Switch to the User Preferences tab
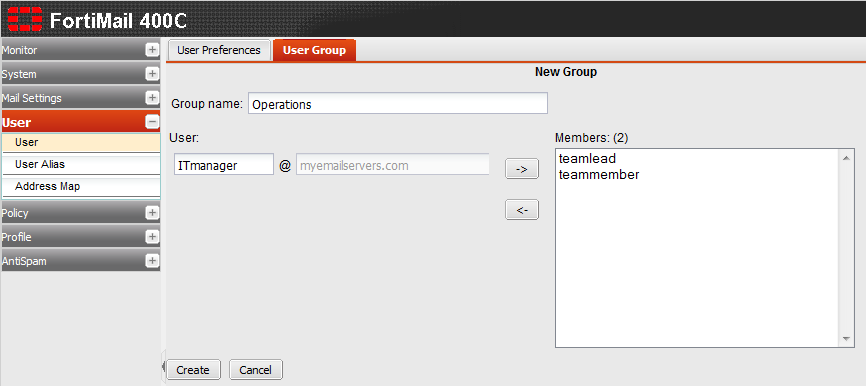This screenshot has width=866, height=386. pos(219,50)
